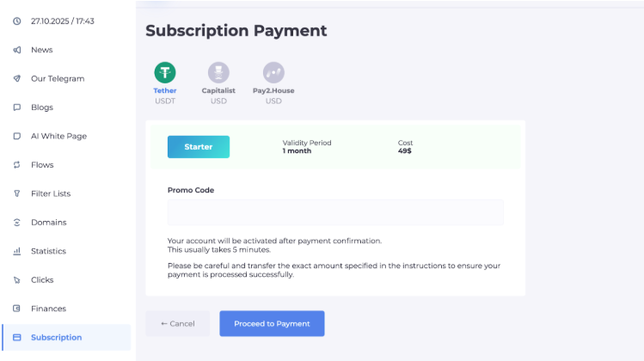Click the date and time clock icon
644x361 pixels.
[17, 21]
